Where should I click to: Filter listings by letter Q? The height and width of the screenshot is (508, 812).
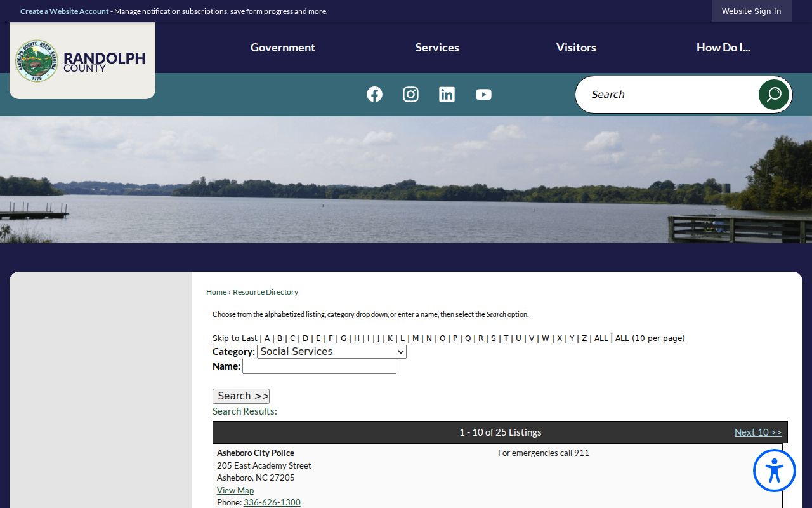468,338
